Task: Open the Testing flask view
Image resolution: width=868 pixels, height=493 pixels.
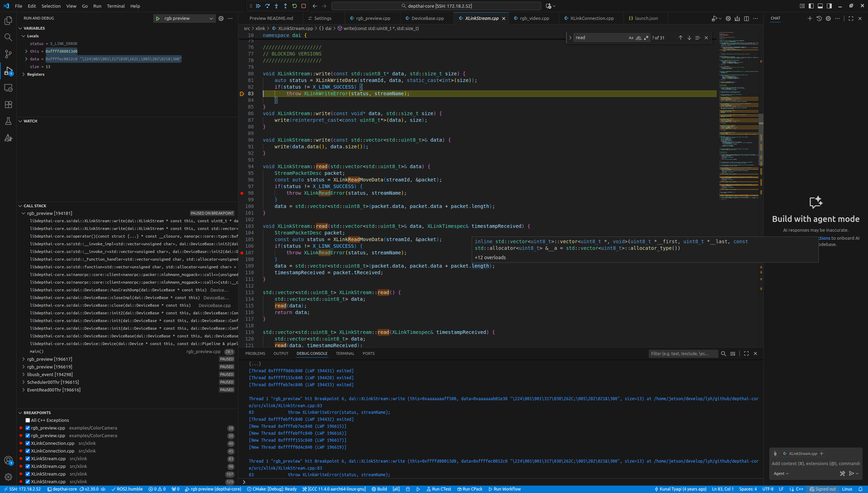Action: coord(8,121)
